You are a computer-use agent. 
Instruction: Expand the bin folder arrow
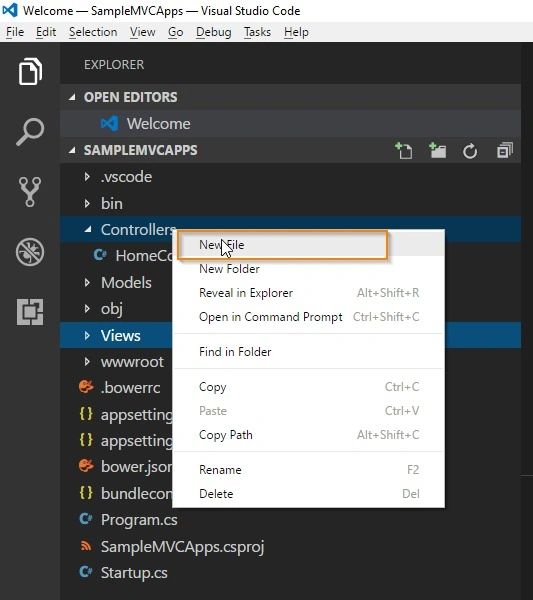pyautogui.click(x=87, y=203)
